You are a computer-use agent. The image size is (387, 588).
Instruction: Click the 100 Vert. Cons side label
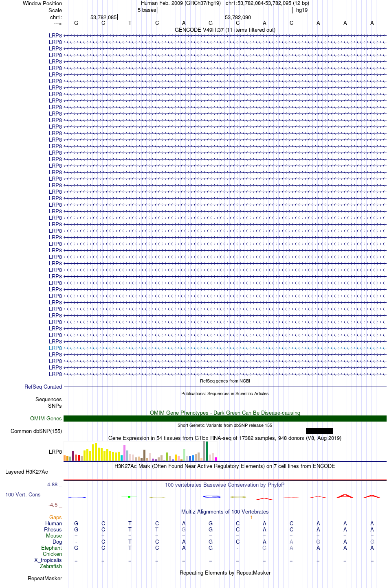click(x=23, y=494)
